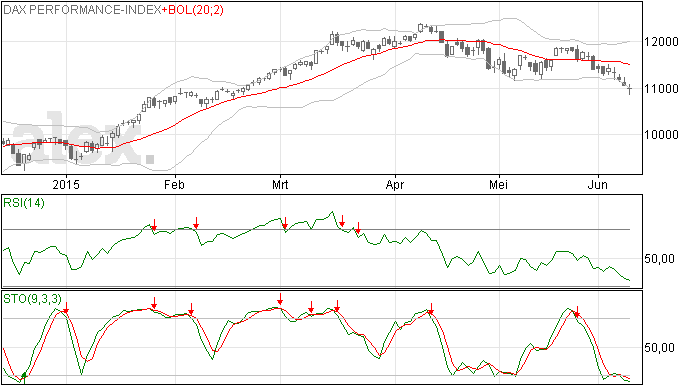690x387 pixels.
Task: Click the Jun date axis label
Action: coord(598,184)
